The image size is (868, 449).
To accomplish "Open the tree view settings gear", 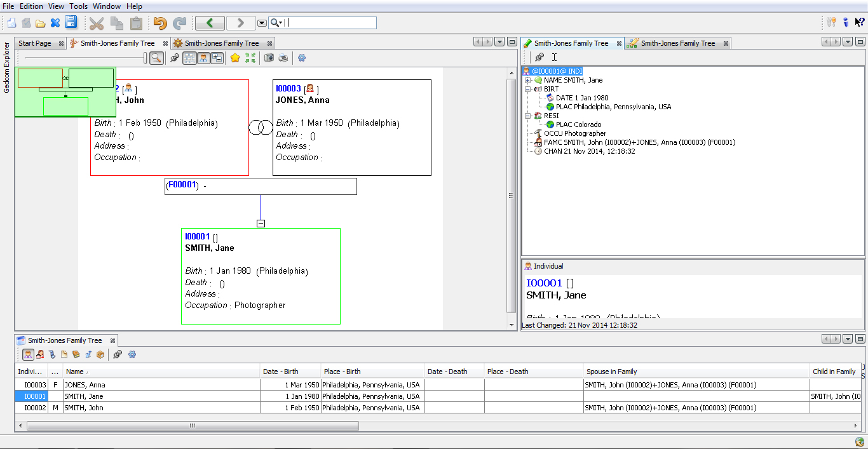I will point(302,58).
